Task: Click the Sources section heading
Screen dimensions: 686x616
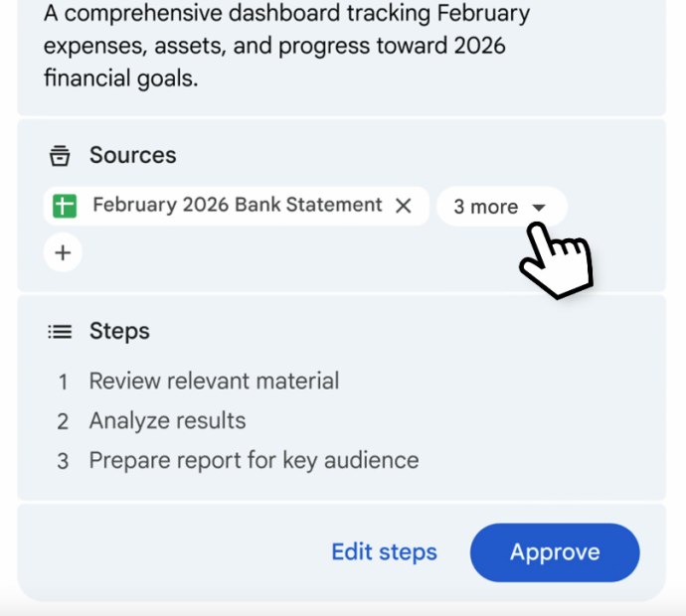Action: tap(132, 155)
